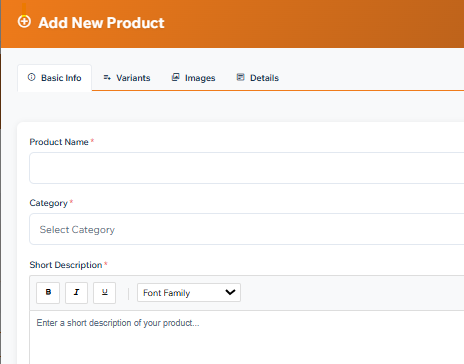Click the info icon on Basic Info tab
The width and height of the screenshot is (464, 364).
point(31,77)
